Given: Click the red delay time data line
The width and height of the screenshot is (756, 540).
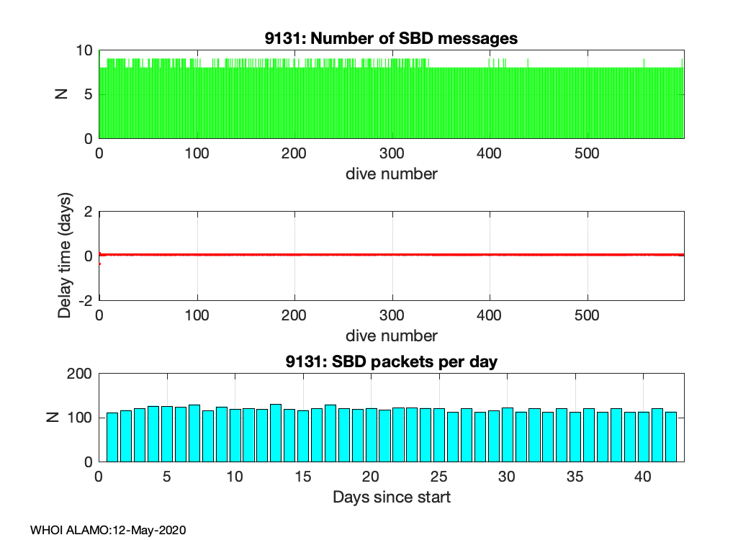Looking at the screenshot, I should pos(391,255).
